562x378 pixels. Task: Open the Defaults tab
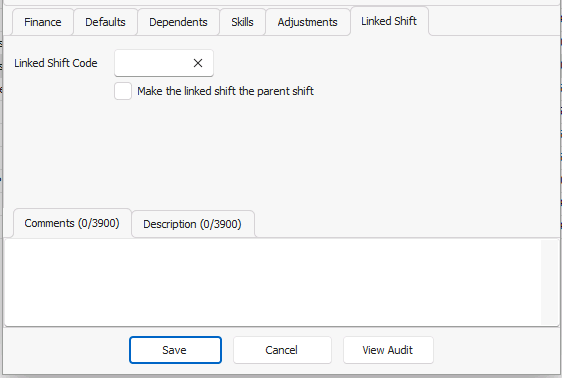click(x=105, y=22)
